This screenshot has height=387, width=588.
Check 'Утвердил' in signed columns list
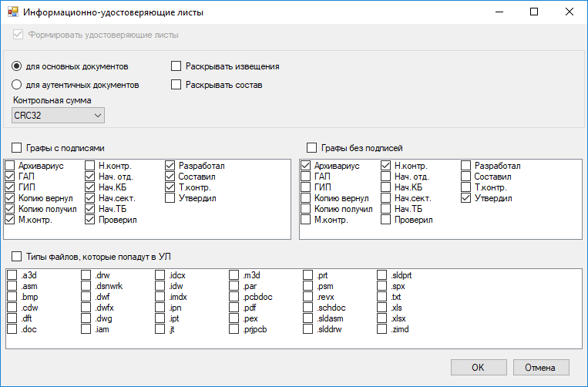pos(170,198)
